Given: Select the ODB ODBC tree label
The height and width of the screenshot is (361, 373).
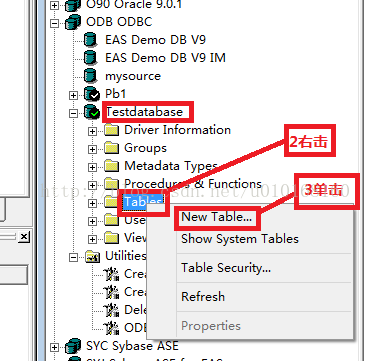Looking at the screenshot, I should [119, 22].
